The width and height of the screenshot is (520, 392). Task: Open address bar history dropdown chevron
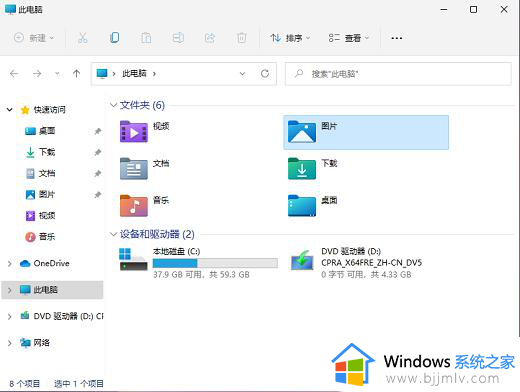[x=242, y=74]
